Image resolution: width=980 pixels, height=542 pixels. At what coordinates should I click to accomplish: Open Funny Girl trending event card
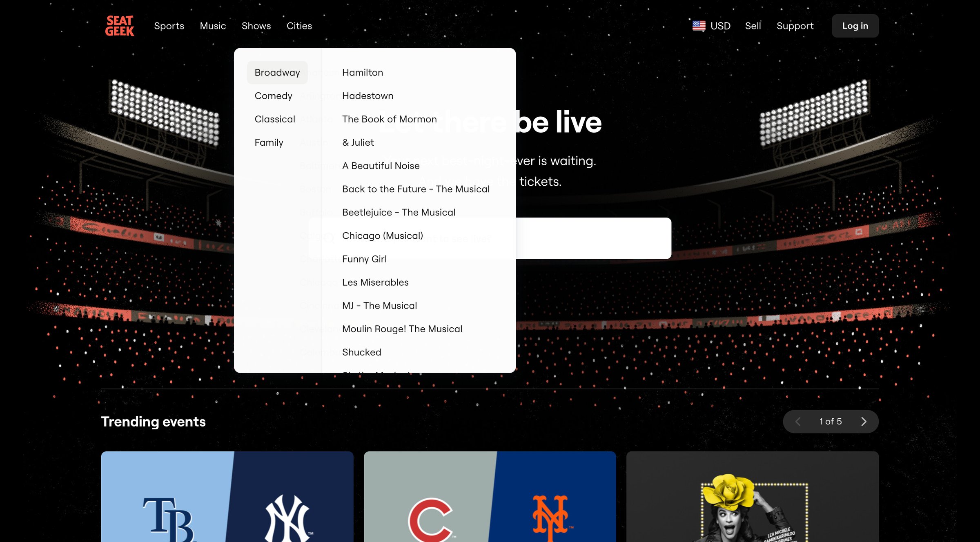coord(752,497)
